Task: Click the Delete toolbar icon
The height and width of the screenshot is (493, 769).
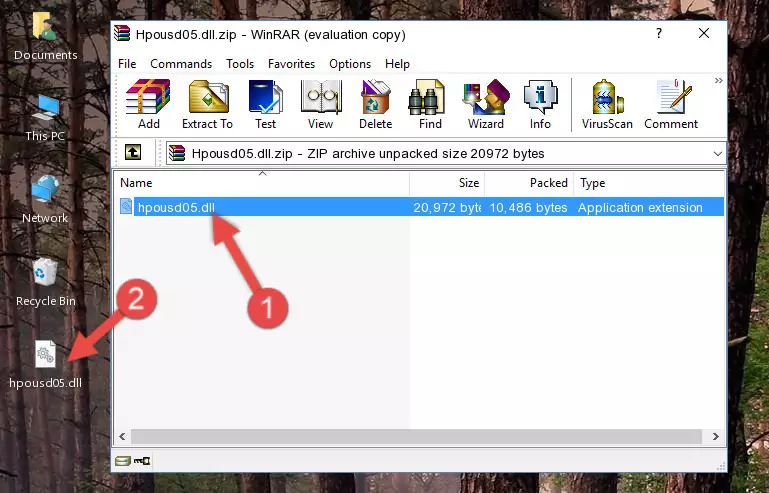Action: coord(375,104)
